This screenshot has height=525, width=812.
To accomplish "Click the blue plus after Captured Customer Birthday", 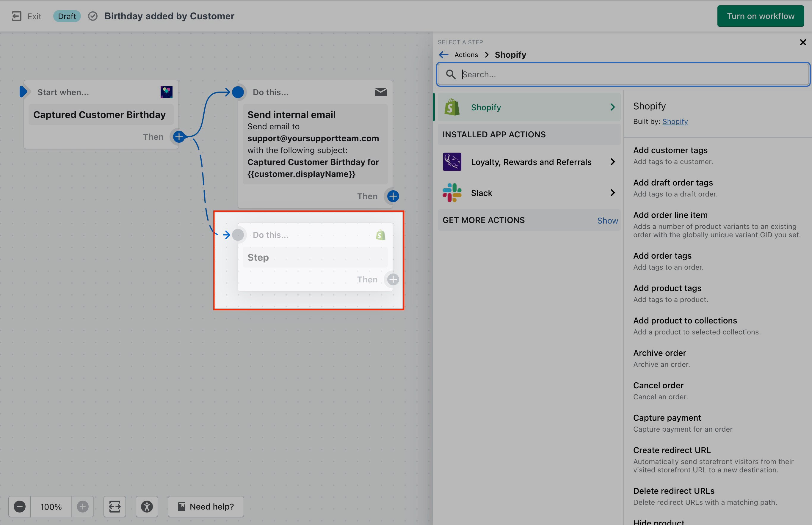I will (179, 137).
